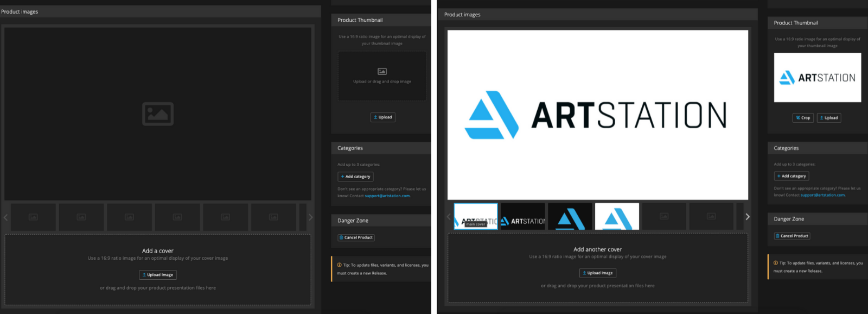Click Upload Image under 'Add another cover'
The width and height of the screenshot is (868, 314).
tap(598, 273)
